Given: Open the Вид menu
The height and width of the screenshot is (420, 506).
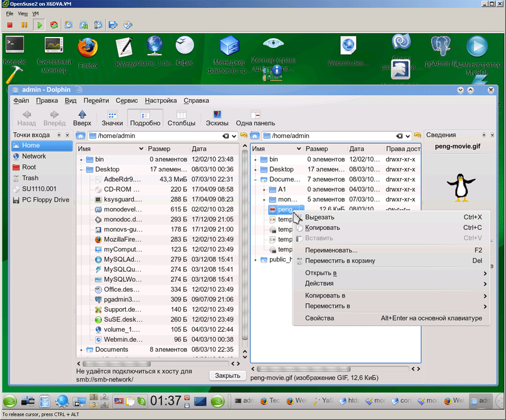Looking at the screenshot, I should click(x=70, y=101).
